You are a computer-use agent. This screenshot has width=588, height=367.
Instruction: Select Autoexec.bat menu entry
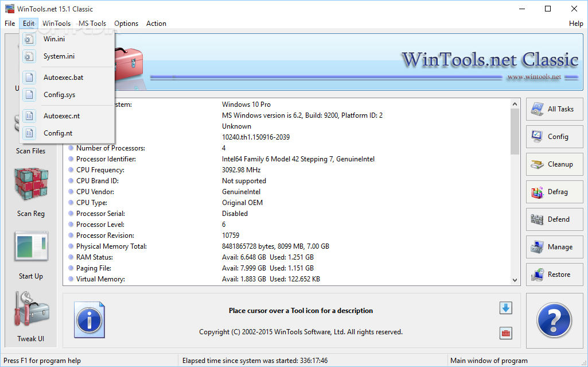[x=67, y=78]
